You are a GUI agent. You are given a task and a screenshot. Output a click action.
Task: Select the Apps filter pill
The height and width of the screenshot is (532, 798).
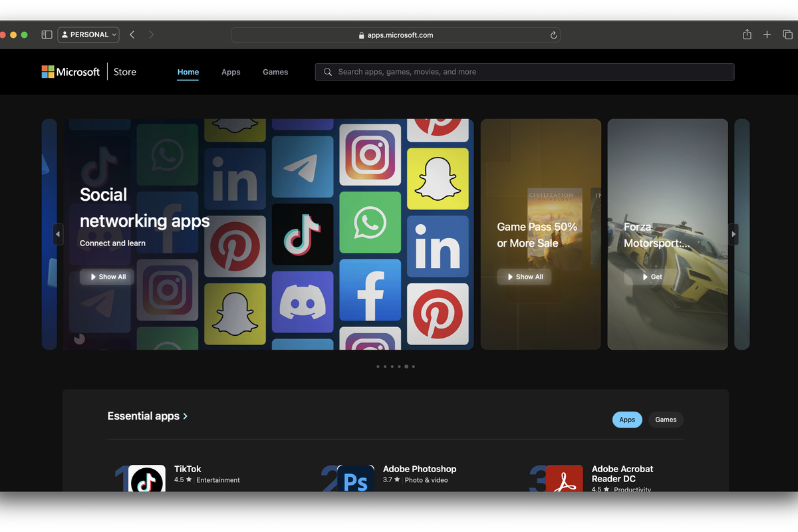626,420
